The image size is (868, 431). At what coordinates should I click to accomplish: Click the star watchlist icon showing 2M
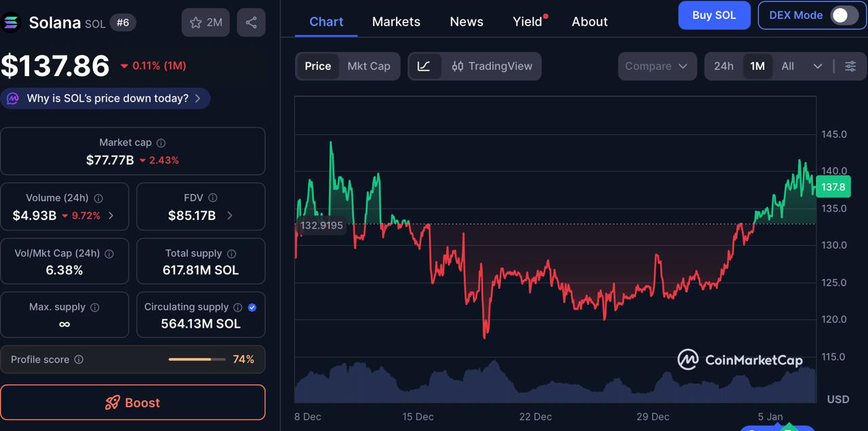click(x=205, y=22)
